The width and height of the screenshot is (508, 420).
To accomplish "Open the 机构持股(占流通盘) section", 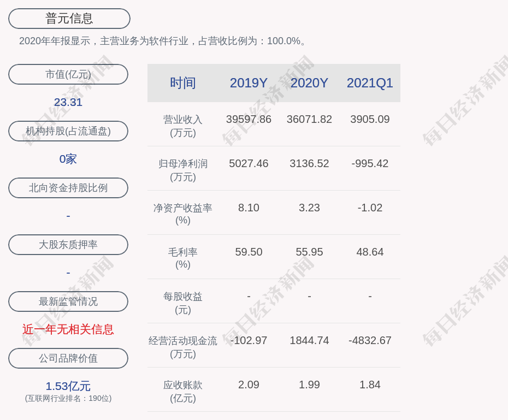I will [68, 131].
